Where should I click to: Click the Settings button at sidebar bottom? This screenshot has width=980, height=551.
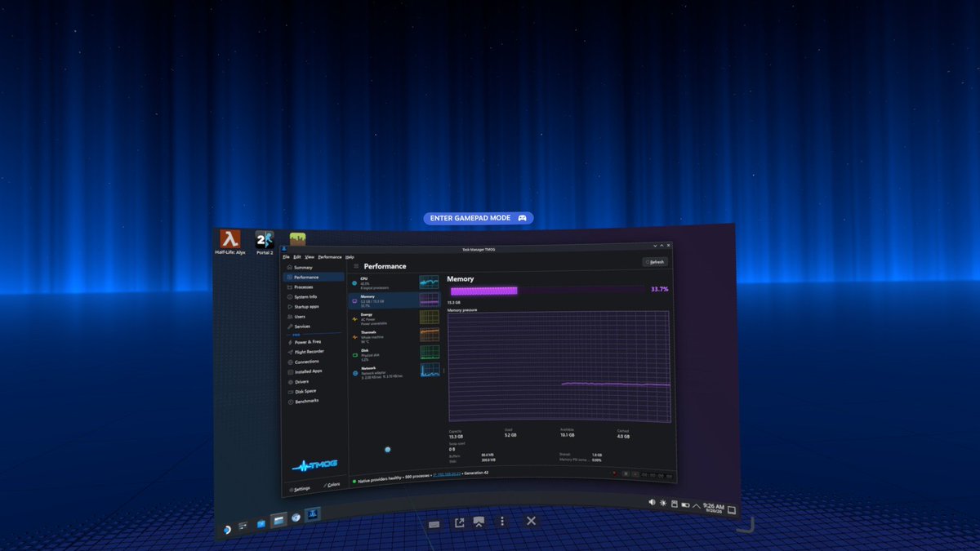[x=299, y=488]
